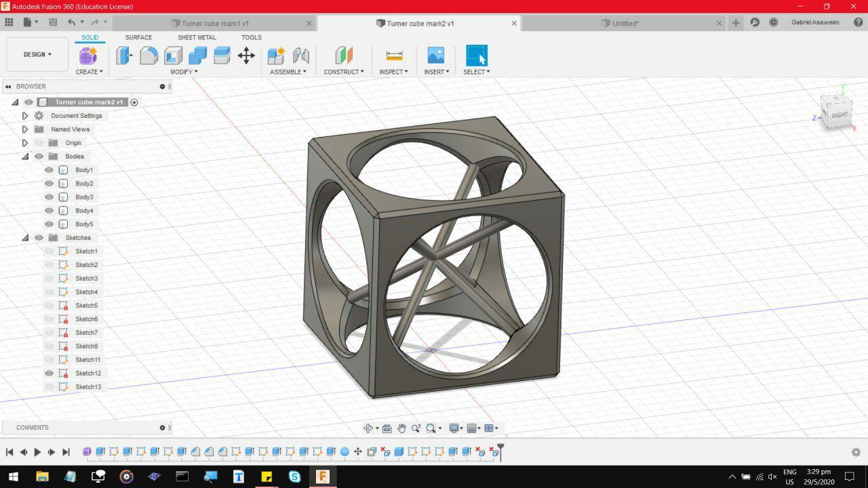
Task: Open the Grid and Snaps settings
Action: 472,428
